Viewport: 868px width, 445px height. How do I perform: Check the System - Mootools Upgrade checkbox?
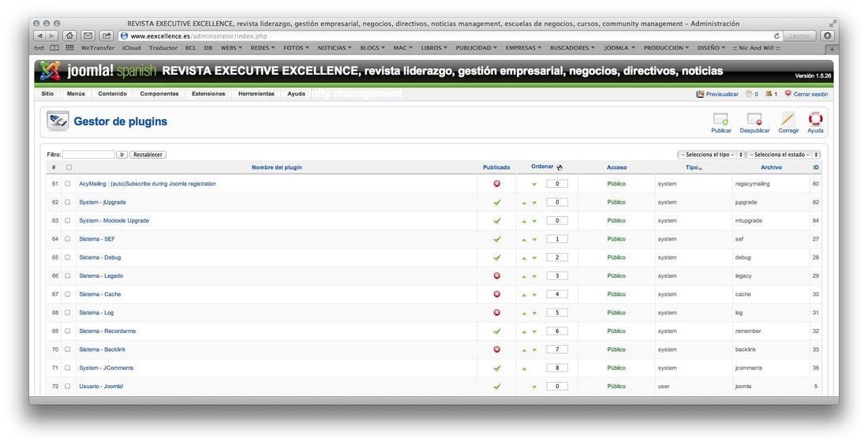tap(68, 220)
